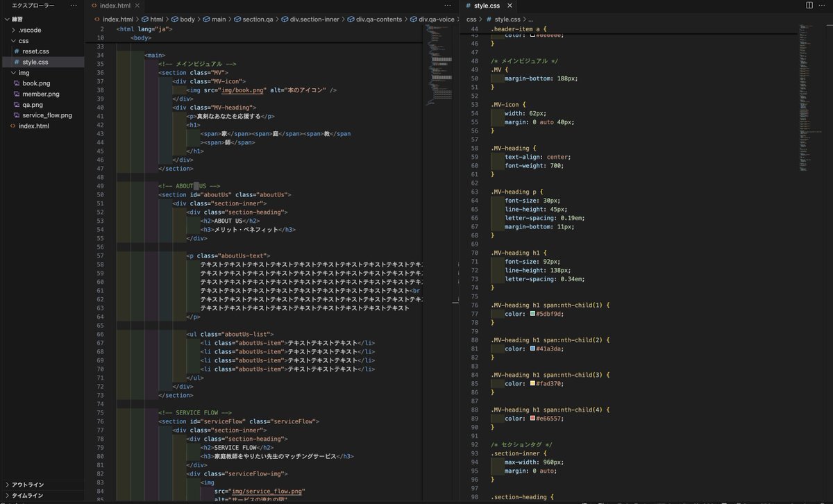Follow the img/service_flow.png src link

pyautogui.click(x=268, y=492)
